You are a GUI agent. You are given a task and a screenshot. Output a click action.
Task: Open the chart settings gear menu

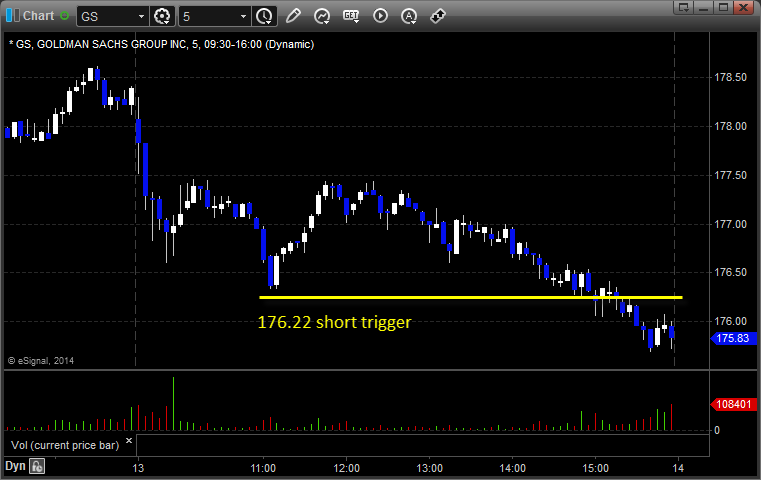tap(162, 17)
